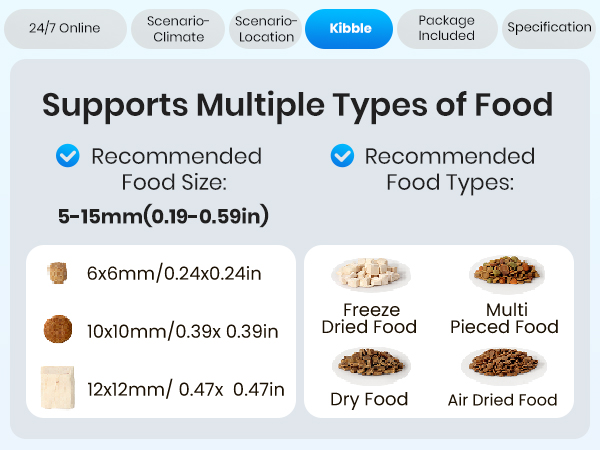Click the 6x6mm small kibble icon
600x450 pixels.
coord(55,272)
